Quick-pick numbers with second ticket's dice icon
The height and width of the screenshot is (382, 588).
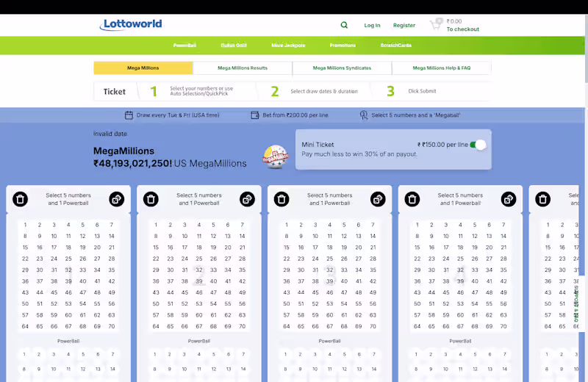coord(247,199)
